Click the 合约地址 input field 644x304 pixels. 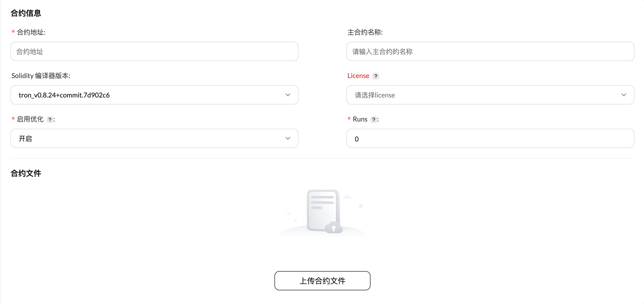tap(154, 51)
